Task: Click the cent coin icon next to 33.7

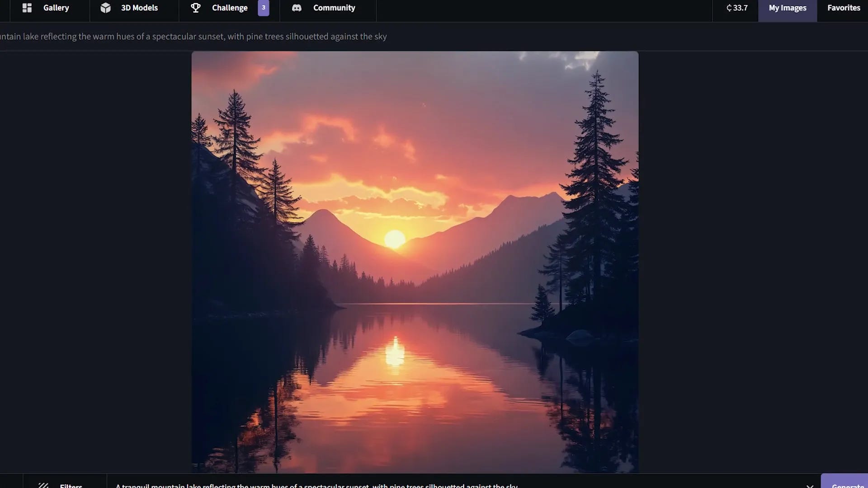Action: [x=728, y=8]
